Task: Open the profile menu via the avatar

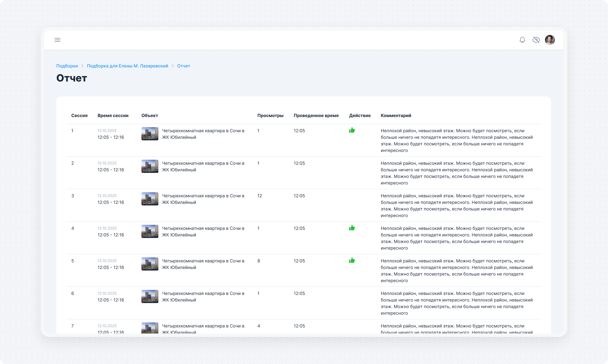Action: pyautogui.click(x=550, y=40)
